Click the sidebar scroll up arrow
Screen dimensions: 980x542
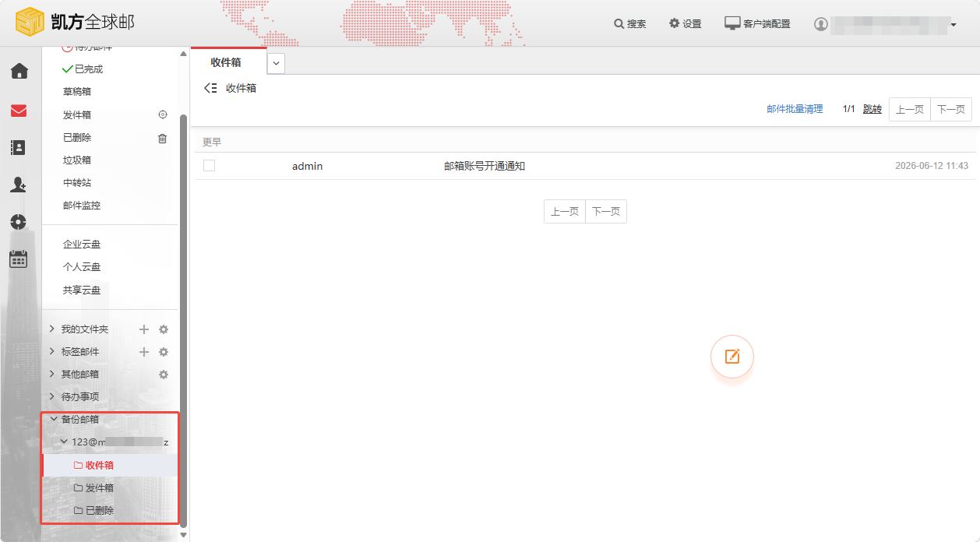(184, 54)
